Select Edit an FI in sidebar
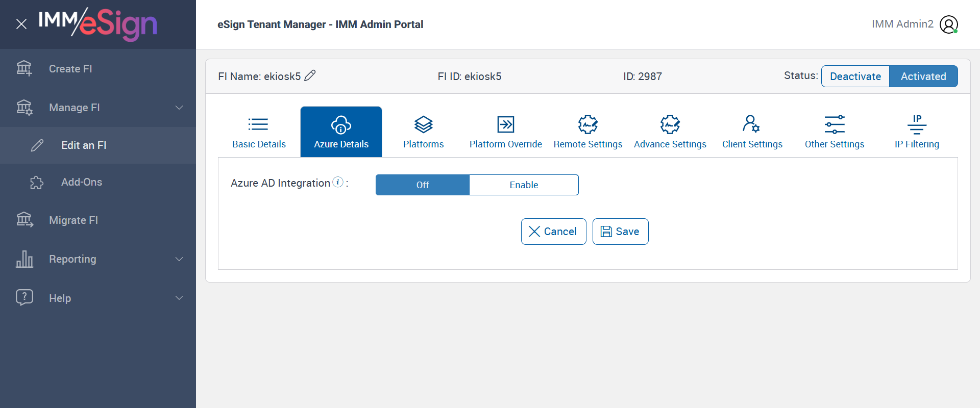Image resolution: width=980 pixels, height=408 pixels. pos(98,145)
